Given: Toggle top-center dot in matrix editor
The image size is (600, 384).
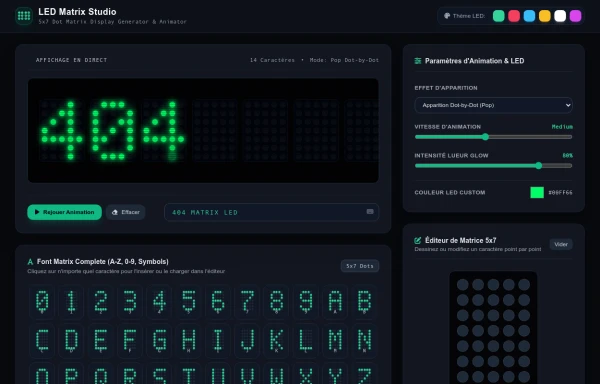Looking at the screenshot, I should click(x=493, y=285).
